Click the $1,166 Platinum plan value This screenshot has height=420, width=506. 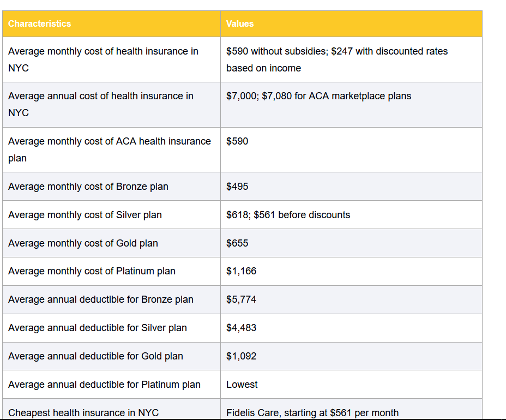pyautogui.click(x=241, y=271)
